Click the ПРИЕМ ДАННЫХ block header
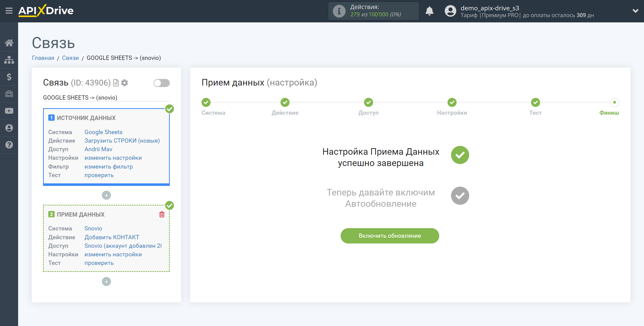644x326 pixels. click(x=80, y=214)
